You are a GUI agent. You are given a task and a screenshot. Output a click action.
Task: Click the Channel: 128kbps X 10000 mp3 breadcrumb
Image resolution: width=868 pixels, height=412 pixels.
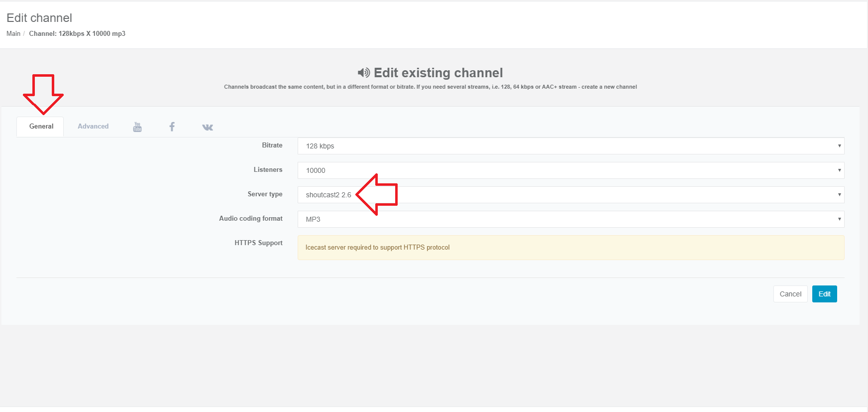pos(77,34)
